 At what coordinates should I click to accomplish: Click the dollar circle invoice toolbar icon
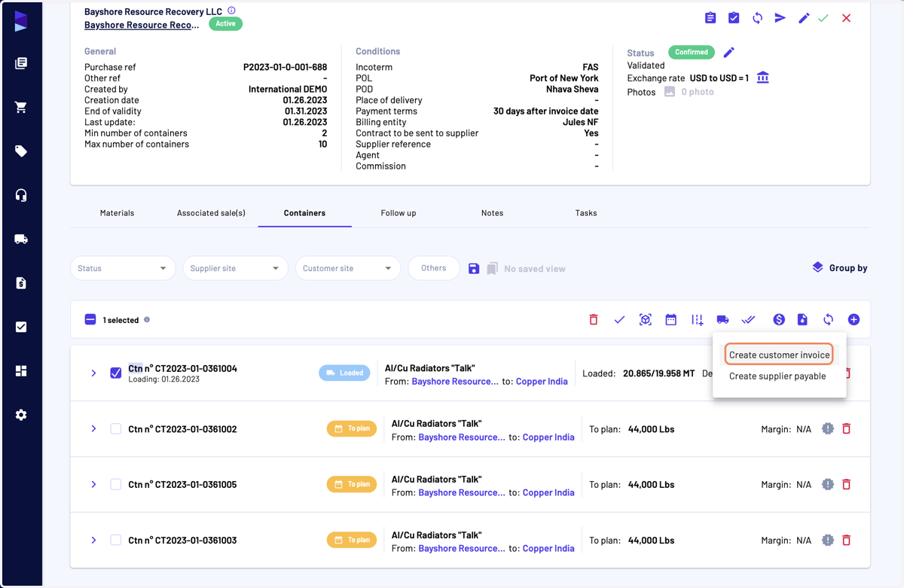[779, 320]
